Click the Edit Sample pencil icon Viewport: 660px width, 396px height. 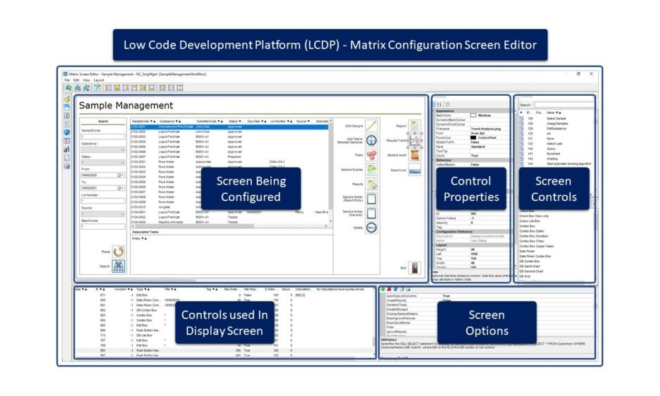pos(371,126)
